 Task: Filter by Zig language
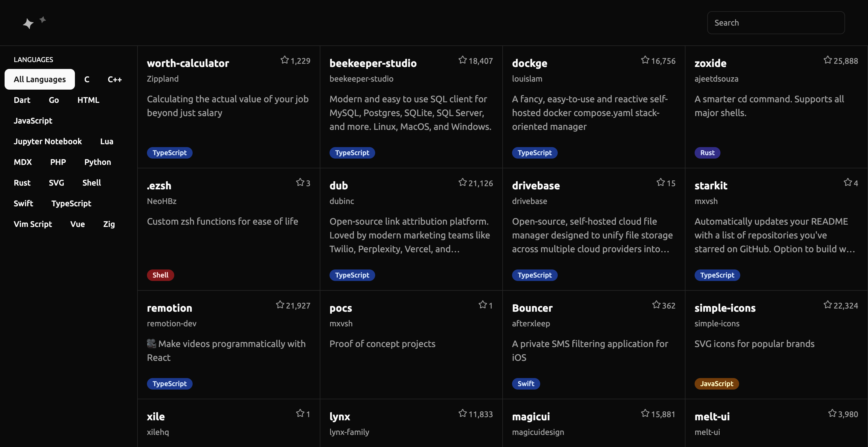tap(109, 224)
